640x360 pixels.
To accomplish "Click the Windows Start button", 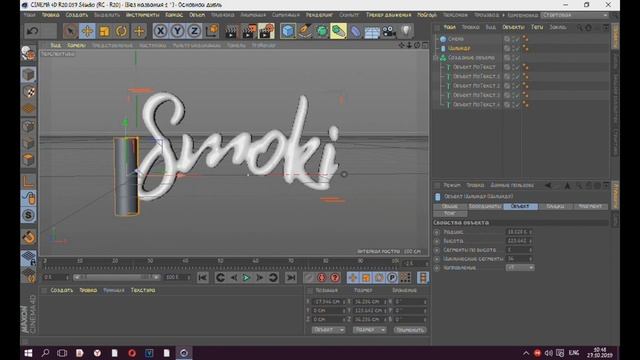I will [28, 353].
